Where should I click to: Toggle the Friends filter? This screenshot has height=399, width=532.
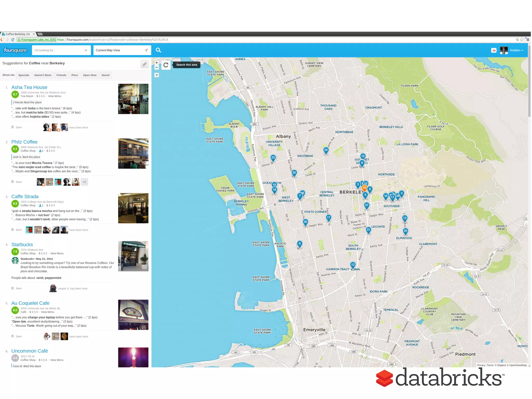[x=61, y=75]
